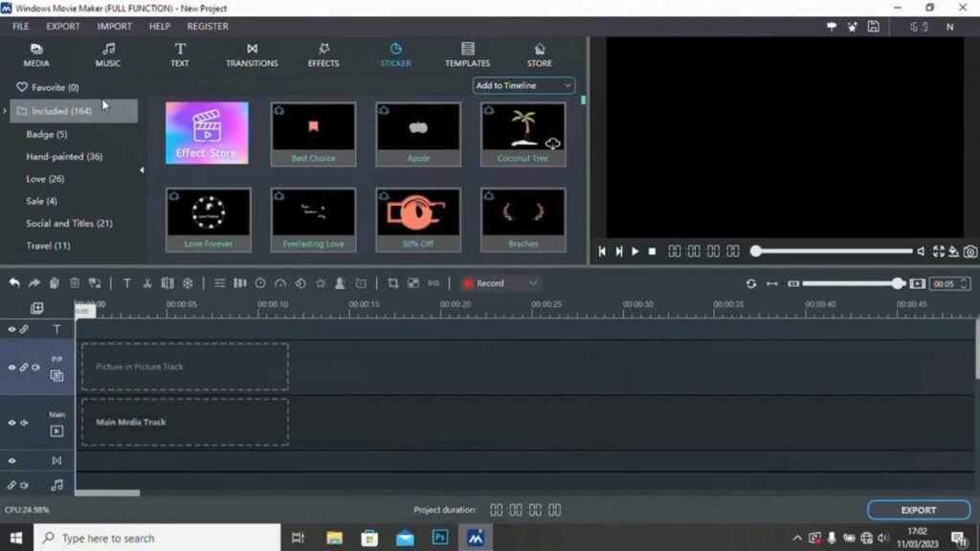980x551 pixels.
Task: Select the Love (26) category
Action: click(45, 179)
